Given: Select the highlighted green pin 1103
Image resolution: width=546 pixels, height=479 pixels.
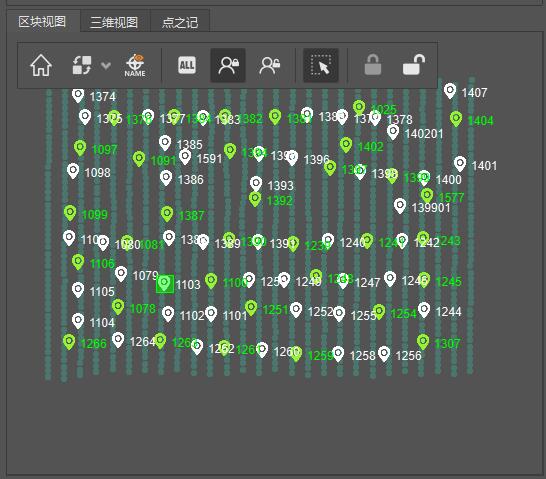Looking at the screenshot, I should [165, 284].
